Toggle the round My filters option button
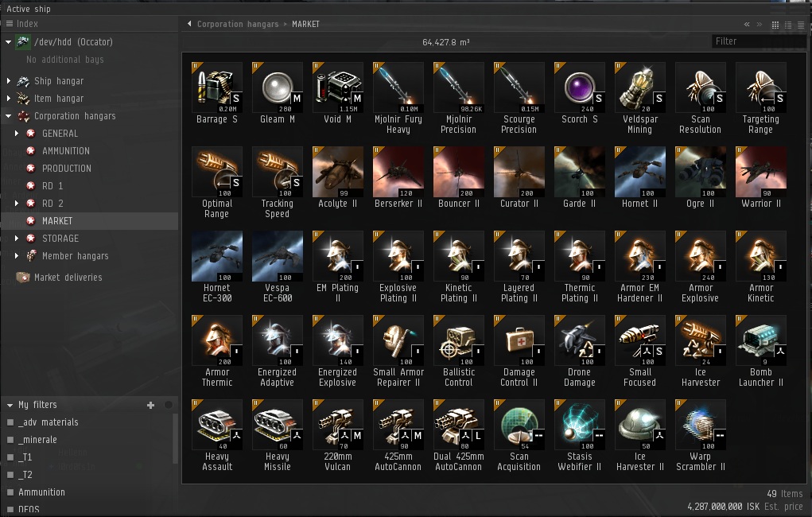This screenshot has width=812, height=517. click(x=169, y=405)
